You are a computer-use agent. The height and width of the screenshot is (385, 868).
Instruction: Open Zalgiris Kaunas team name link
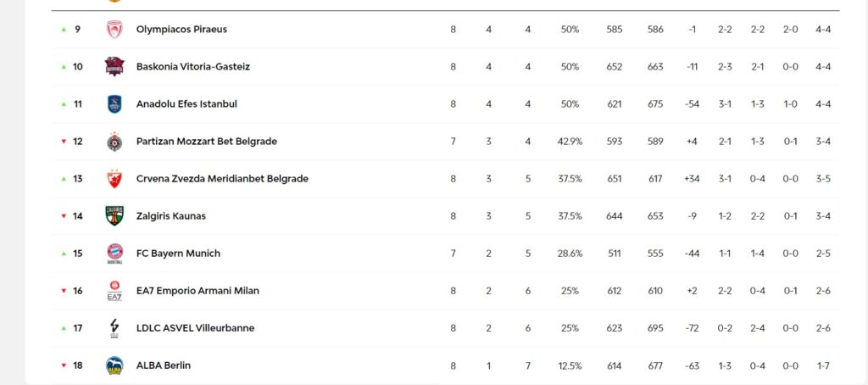click(x=170, y=216)
